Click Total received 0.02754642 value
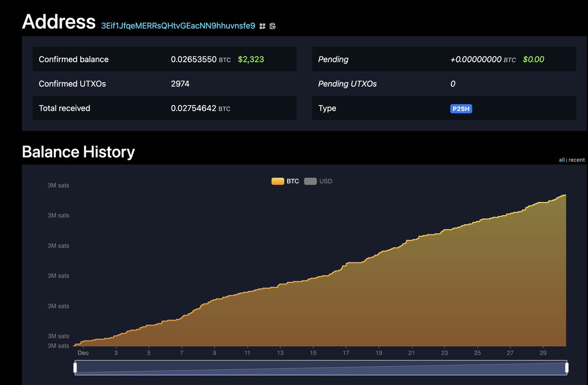 [x=200, y=108]
